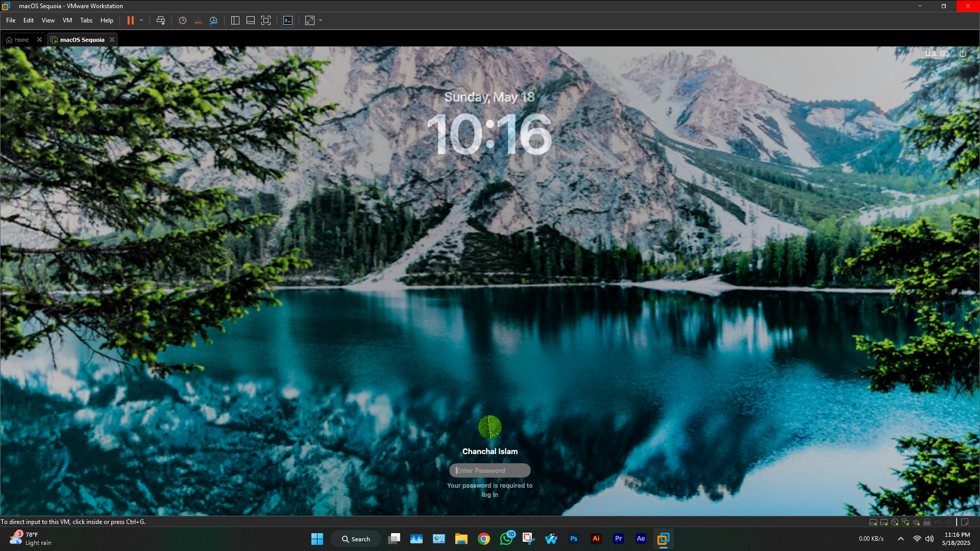The width and height of the screenshot is (980, 551).
Task: Show hidden icons in system tray
Action: click(x=901, y=539)
